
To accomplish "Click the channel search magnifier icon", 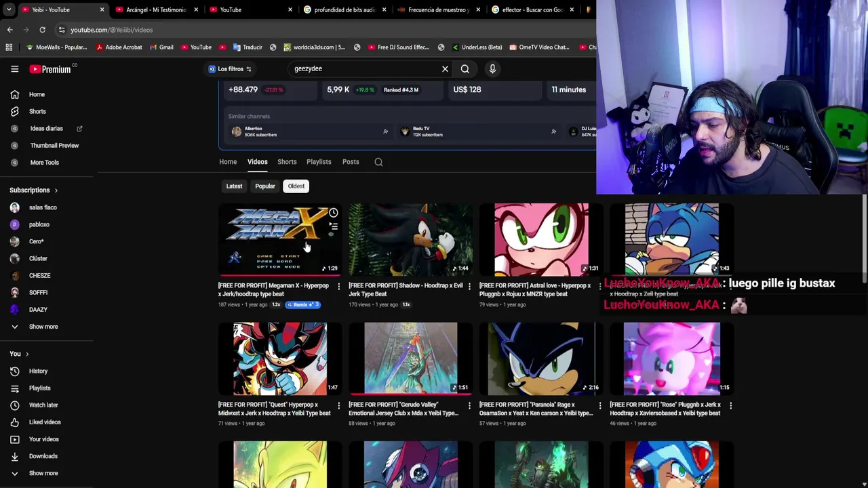I will (x=378, y=162).
